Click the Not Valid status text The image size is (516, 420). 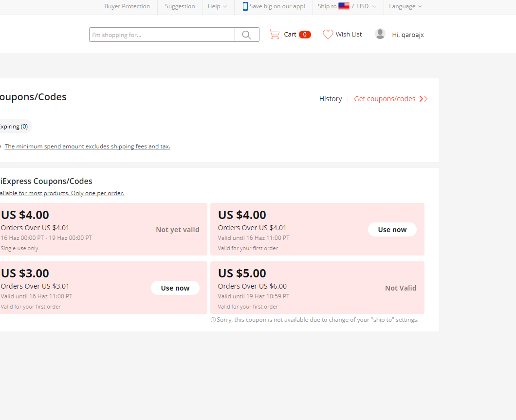[x=401, y=288]
